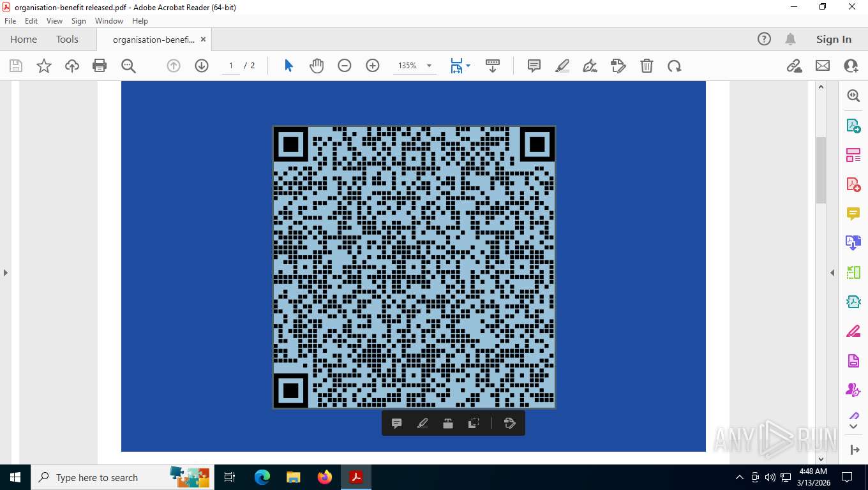Launch Microsoft Edge from taskbar

point(262,477)
